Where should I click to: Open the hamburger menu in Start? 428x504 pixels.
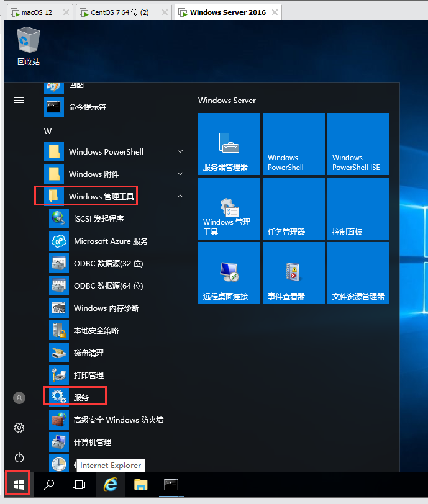pos(19,101)
